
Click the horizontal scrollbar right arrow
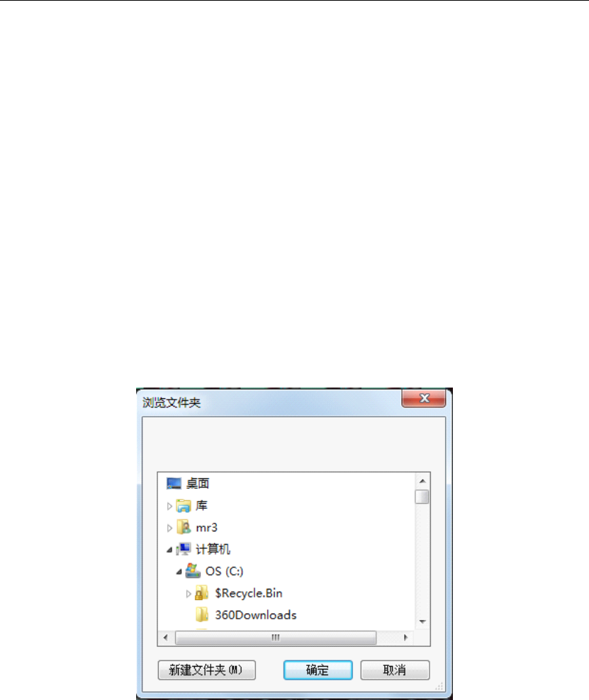[405, 638]
